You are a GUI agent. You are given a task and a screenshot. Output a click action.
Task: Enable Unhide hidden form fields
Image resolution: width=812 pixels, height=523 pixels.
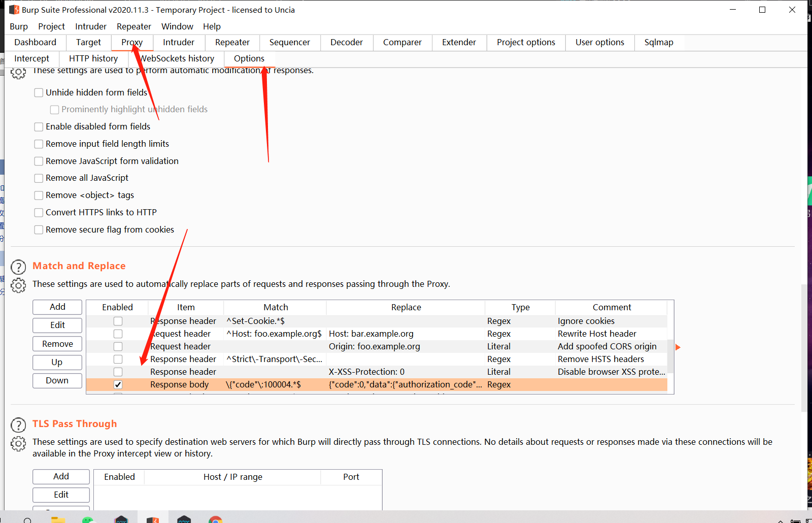(39, 92)
